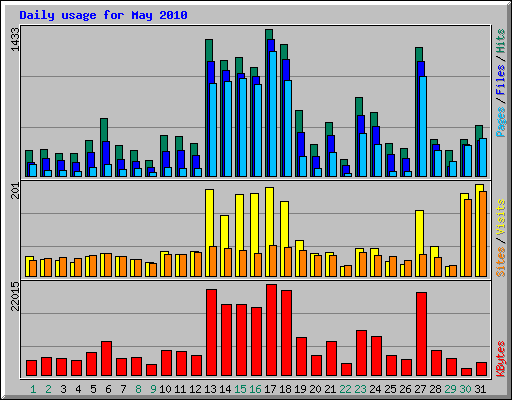Click day label 30 on the x-axis

[x=465, y=389]
